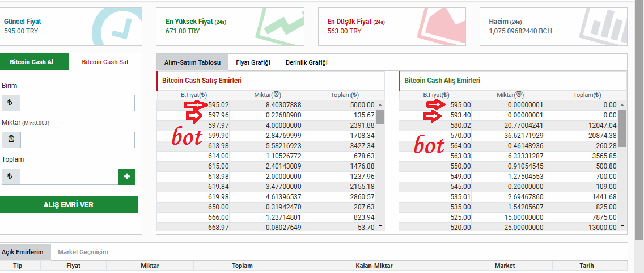Select the Açık Emirlerim tab
The width and height of the screenshot is (644, 273).
click(26, 252)
